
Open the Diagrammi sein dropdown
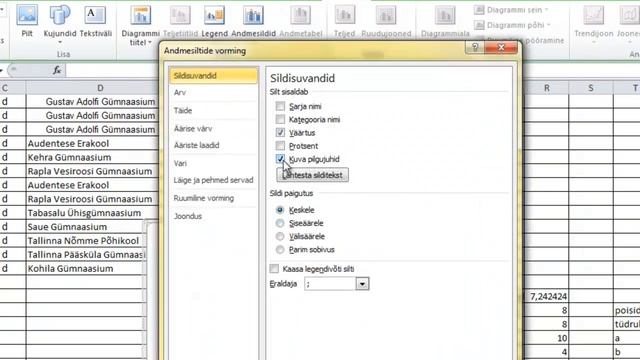(511, 10)
